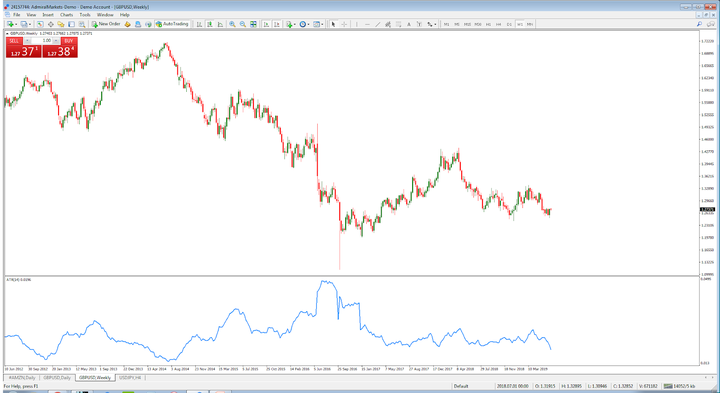Select the Equidistant Channel tool
Viewport: 720px width, 393px height.
pyautogui.click(x=388, y=24)
